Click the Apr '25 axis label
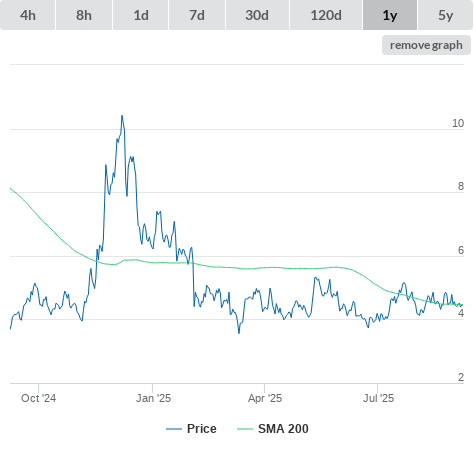 pos(265,398)
